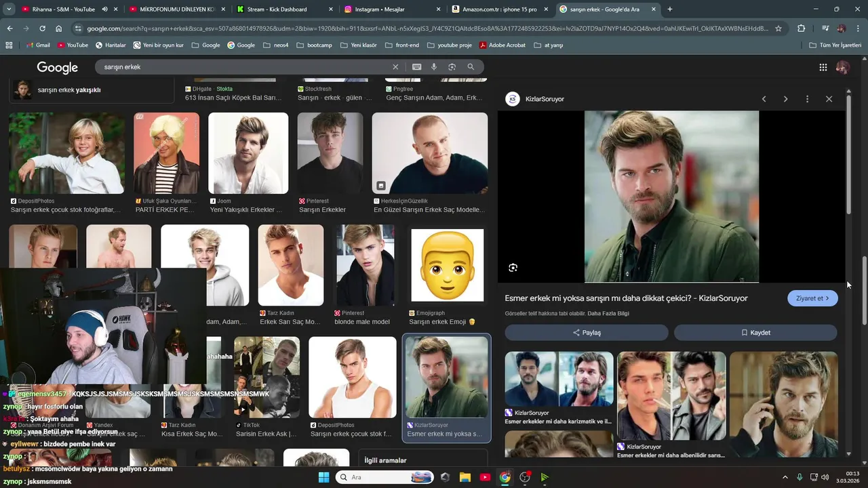The image size is (868, 488).
Task: Open Tüm Yer İşaretleri folder
Action: click(x=835, y=45)
